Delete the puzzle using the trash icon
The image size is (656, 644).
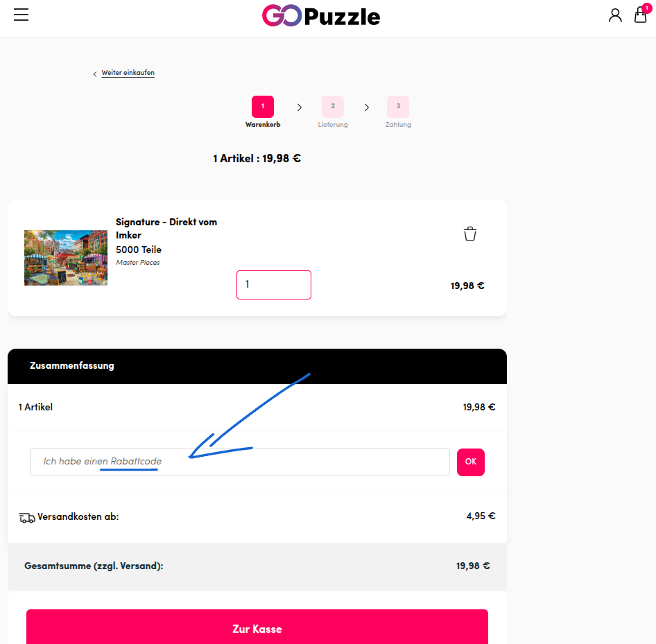point(469,234)
